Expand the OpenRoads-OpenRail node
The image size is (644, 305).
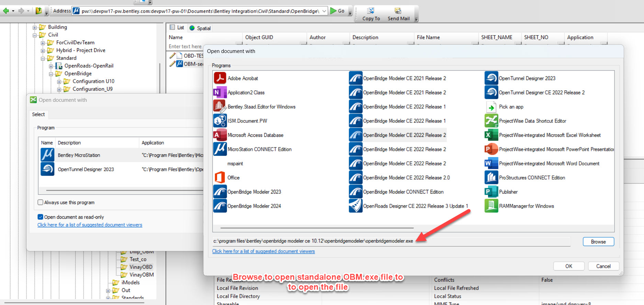(51, 66)
